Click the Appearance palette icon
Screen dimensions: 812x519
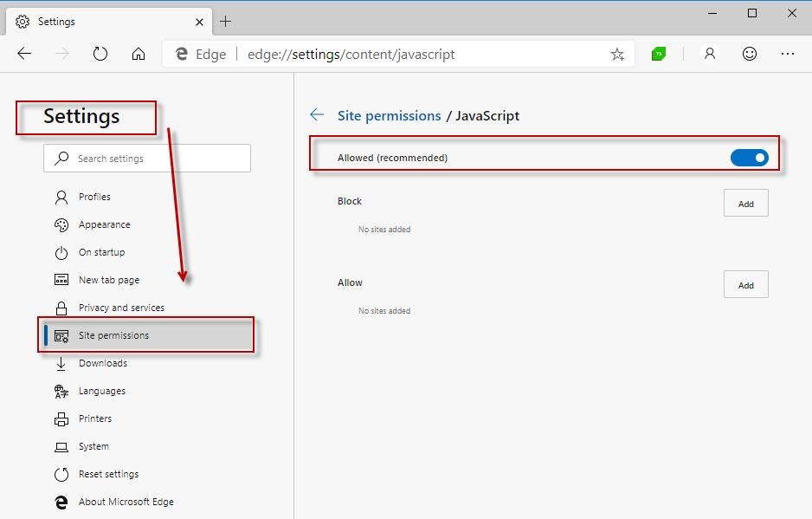[x=61, y=224]
